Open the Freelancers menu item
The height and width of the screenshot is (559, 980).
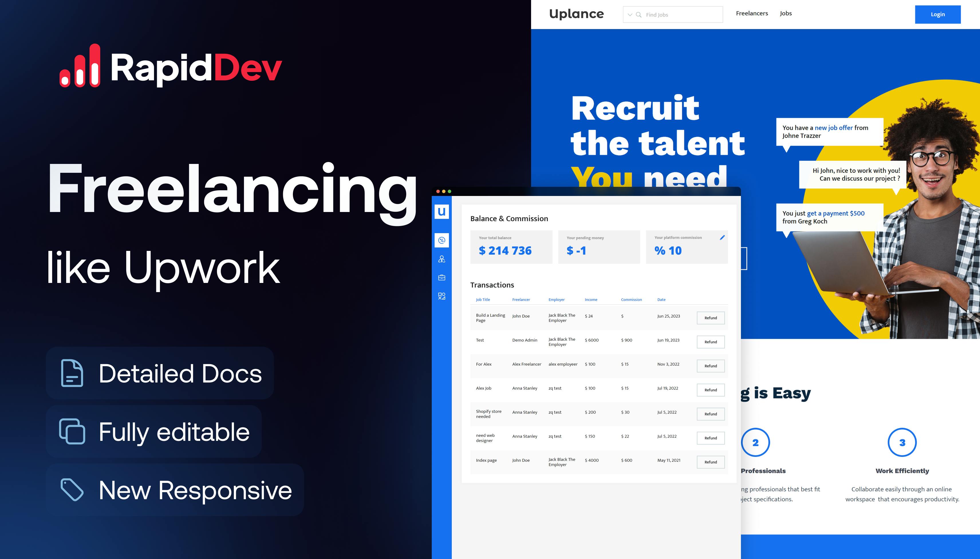pyautogui.click(x=752, y=13)
